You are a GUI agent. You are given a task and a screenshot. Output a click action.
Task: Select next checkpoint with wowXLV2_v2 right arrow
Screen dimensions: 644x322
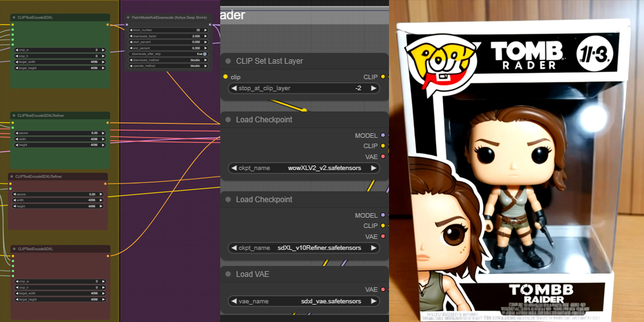374,168
